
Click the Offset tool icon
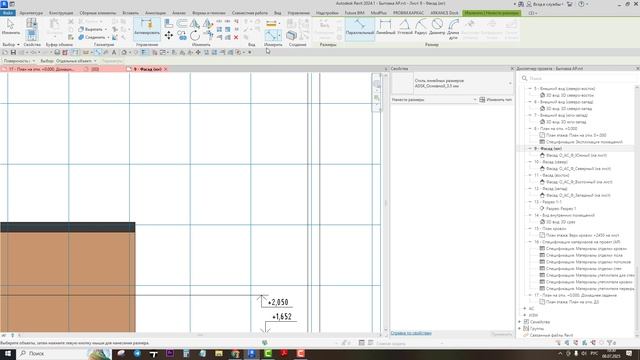tap(182, 24)
